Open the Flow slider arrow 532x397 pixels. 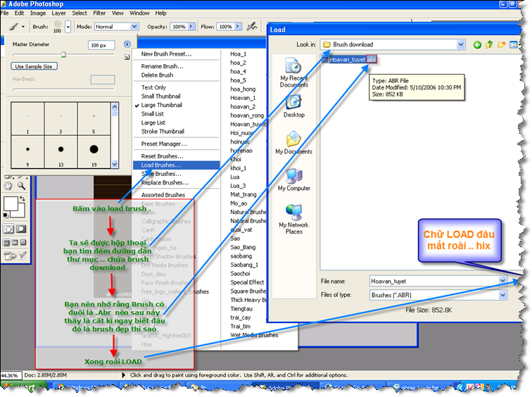(x=238, y=27)
